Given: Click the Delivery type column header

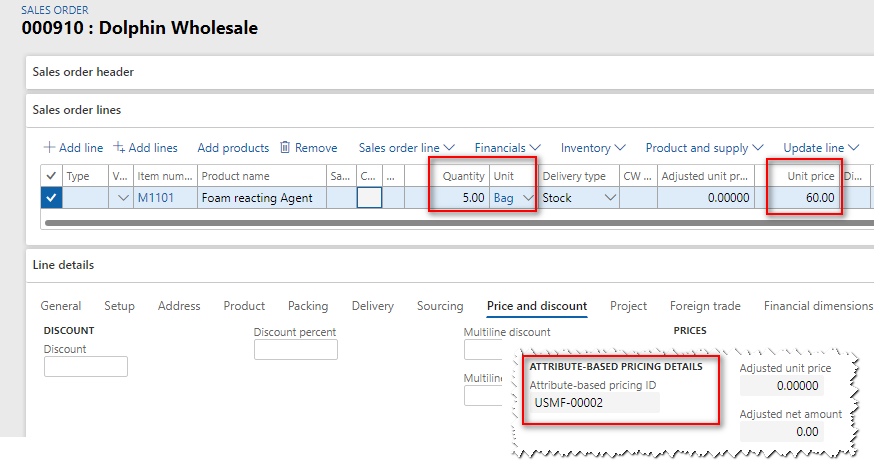Looking at the screenshot, I should pos(579,176).
